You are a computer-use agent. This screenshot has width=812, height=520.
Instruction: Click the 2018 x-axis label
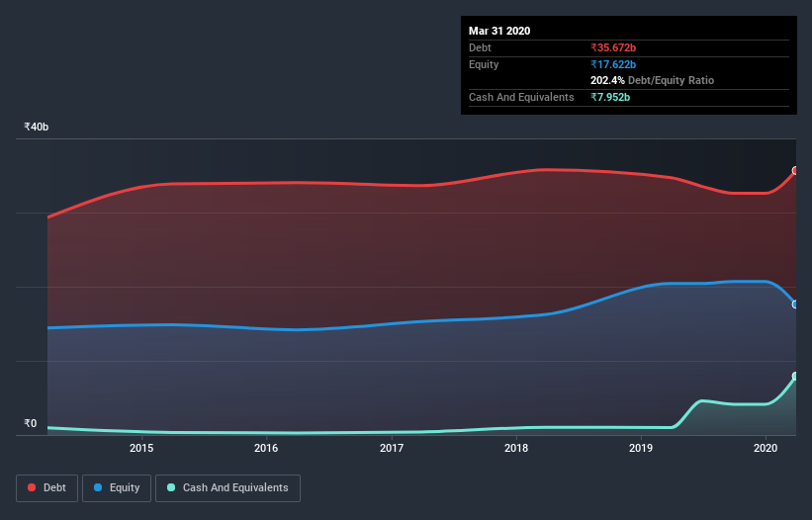click(x=516, y=448)
